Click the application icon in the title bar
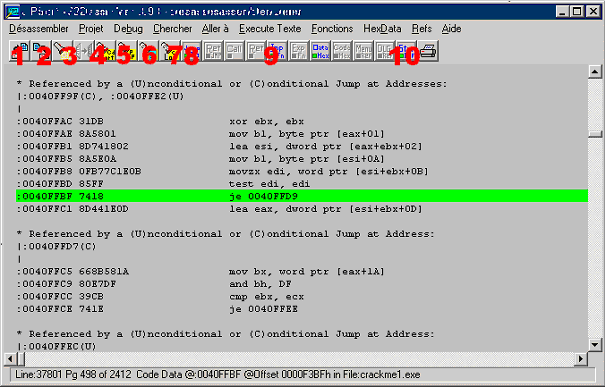The image size is (605, 387). click(x=12, y=12)
